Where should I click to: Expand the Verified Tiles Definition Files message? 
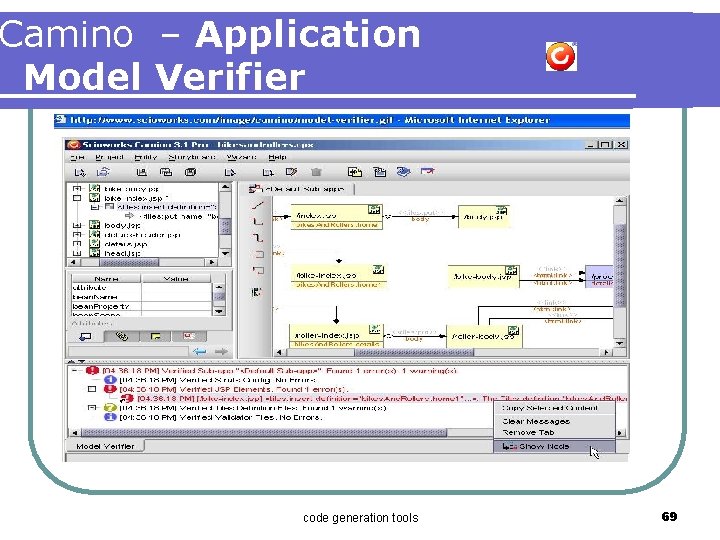point(92,407)
